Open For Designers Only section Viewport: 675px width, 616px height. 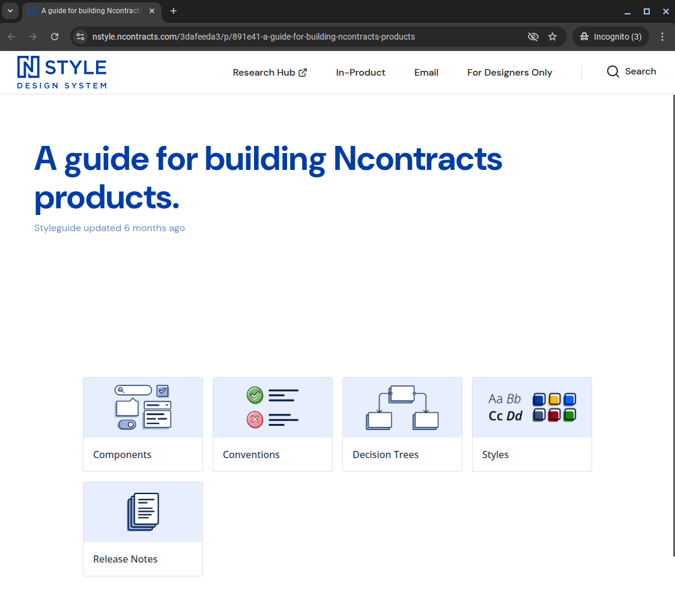pyautogui.click(x=509, y=73)
